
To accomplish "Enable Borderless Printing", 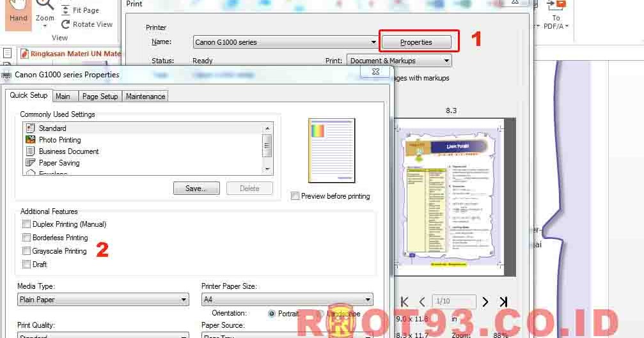I will pos(26,238).
